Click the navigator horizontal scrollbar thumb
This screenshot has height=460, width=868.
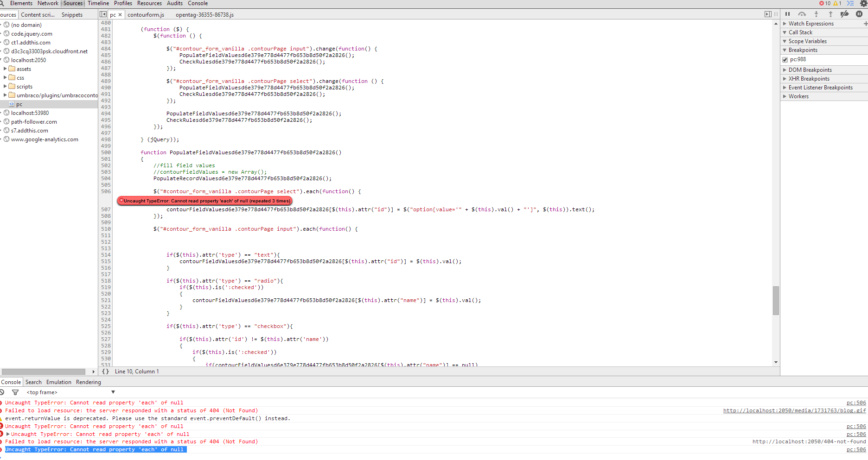coord(44,372)
